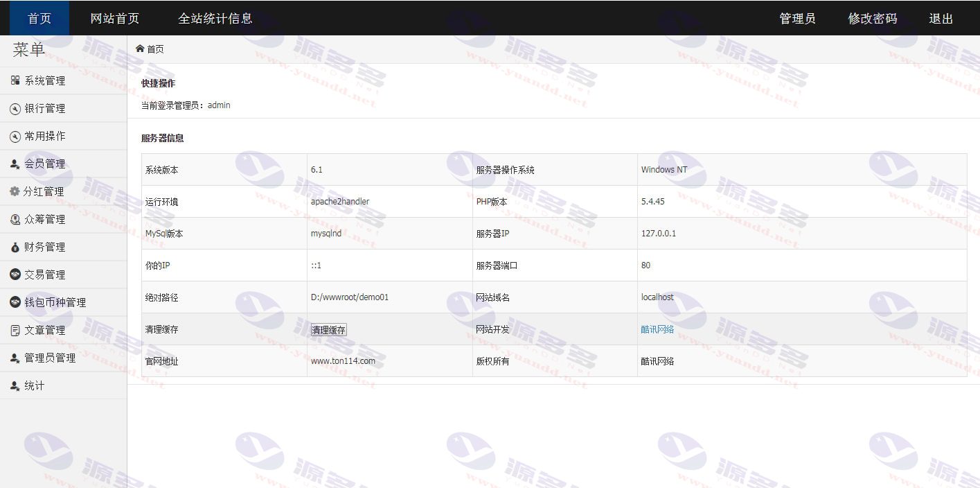Click 管理员 in top bar

click(797, 19)
